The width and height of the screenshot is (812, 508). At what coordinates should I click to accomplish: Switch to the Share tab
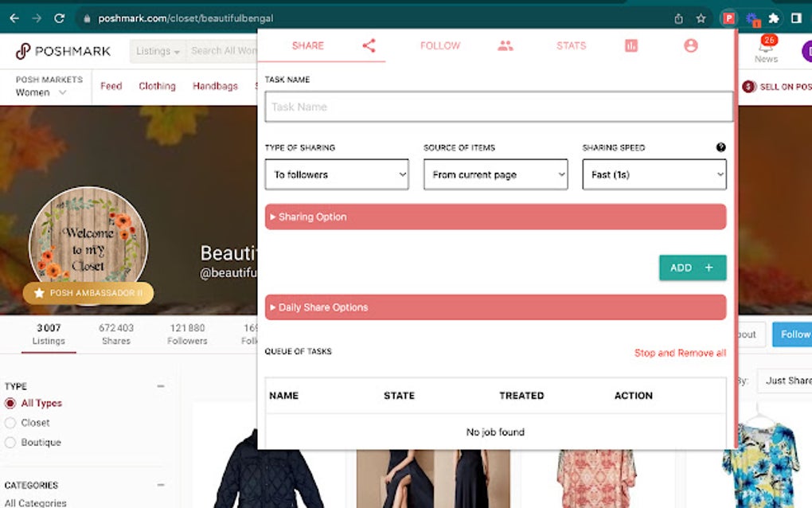tap(307, 45)
